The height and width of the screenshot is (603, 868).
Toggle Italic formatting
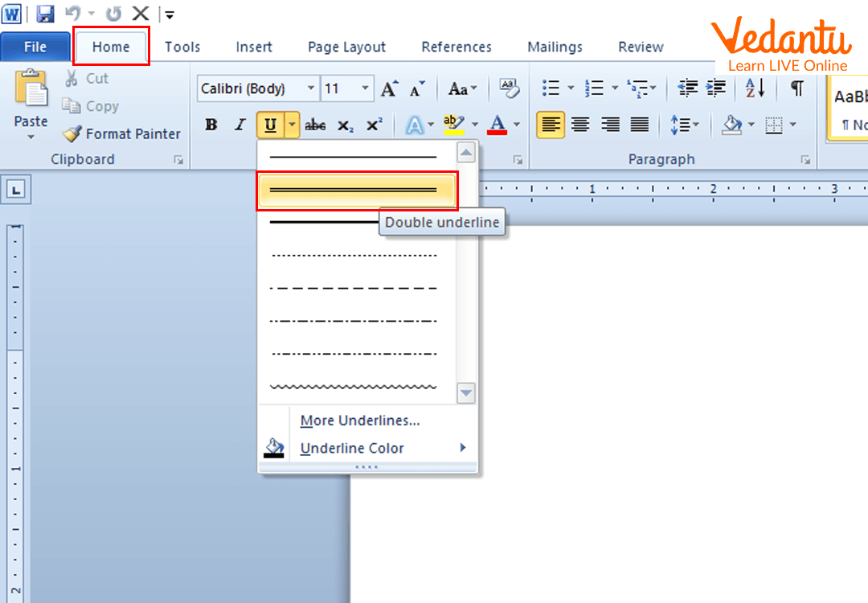click(240, 125)
